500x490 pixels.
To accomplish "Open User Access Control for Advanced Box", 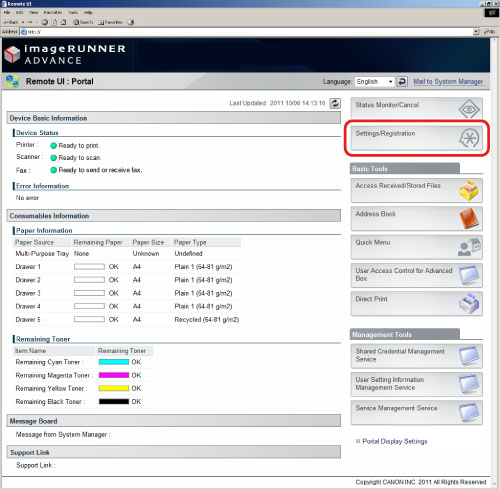I will [416, 275].
